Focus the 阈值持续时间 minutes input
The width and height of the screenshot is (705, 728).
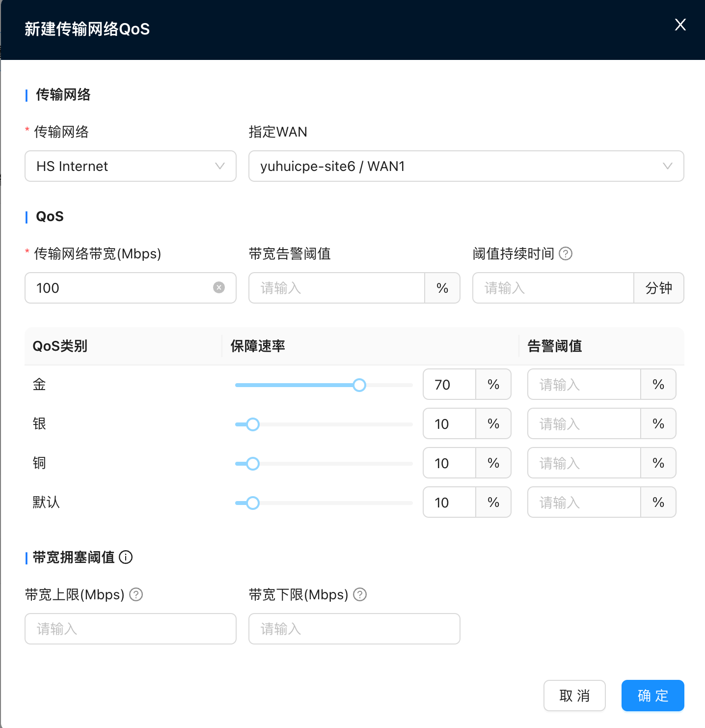click(x=553, y=288)
